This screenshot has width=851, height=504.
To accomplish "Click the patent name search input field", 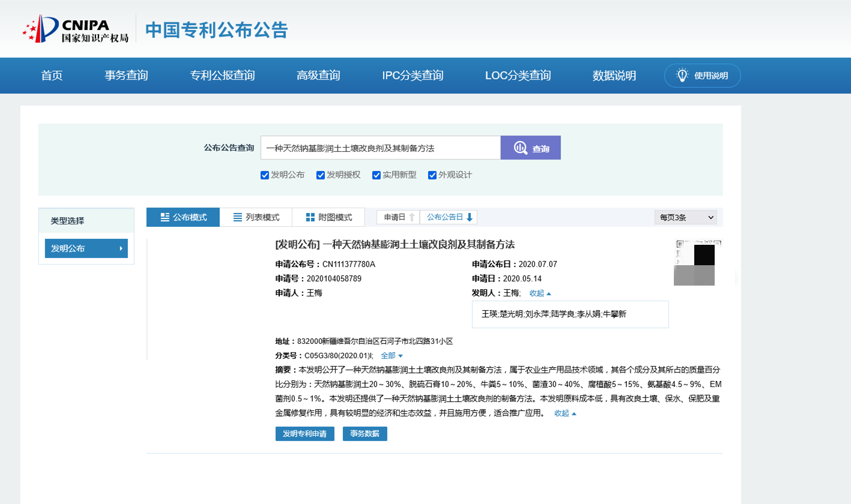I will click(x=381, y=148).
